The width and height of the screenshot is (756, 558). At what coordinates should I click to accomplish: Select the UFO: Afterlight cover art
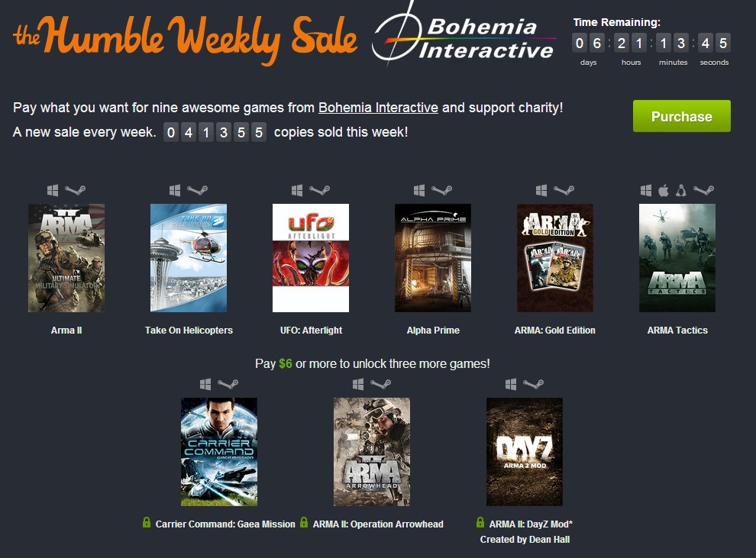tap(311, 258)
